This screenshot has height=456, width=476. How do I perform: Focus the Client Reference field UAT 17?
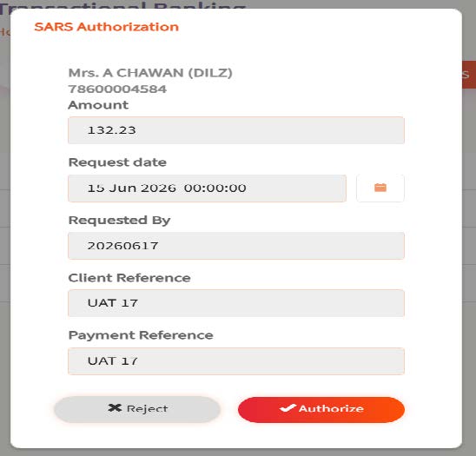pyautogui.click(x=236, y=303)
